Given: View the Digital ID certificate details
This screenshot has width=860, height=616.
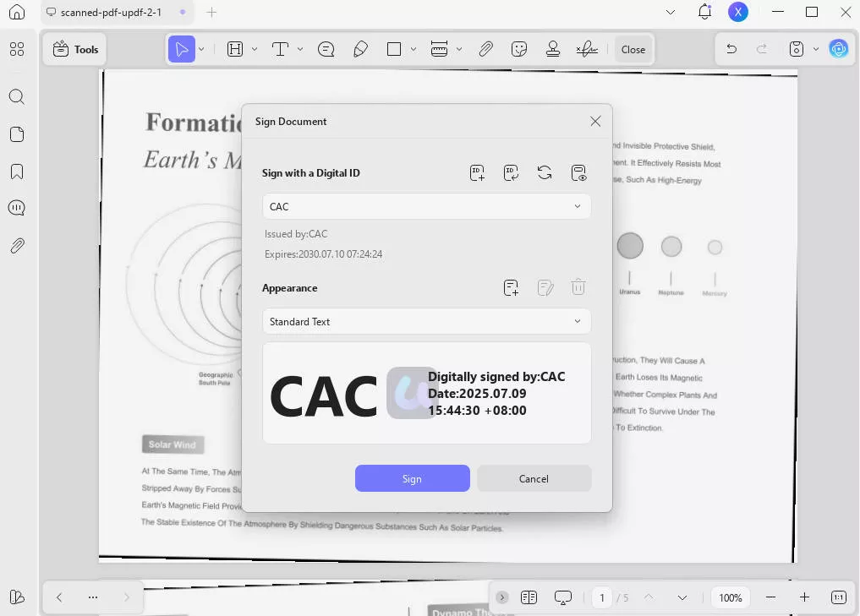Looking at the screenshot, I should click(578, 172).
